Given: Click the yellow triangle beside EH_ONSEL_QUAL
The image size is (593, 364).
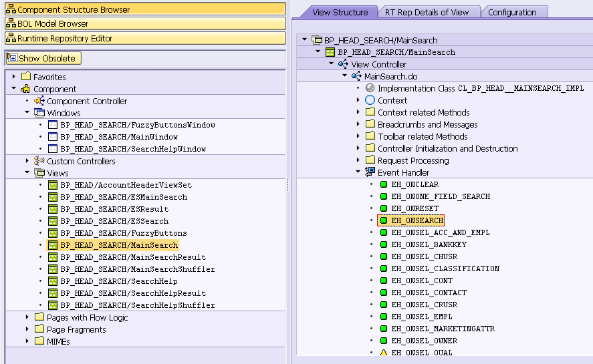Looking at the screenshot, I should pos(384,353).
